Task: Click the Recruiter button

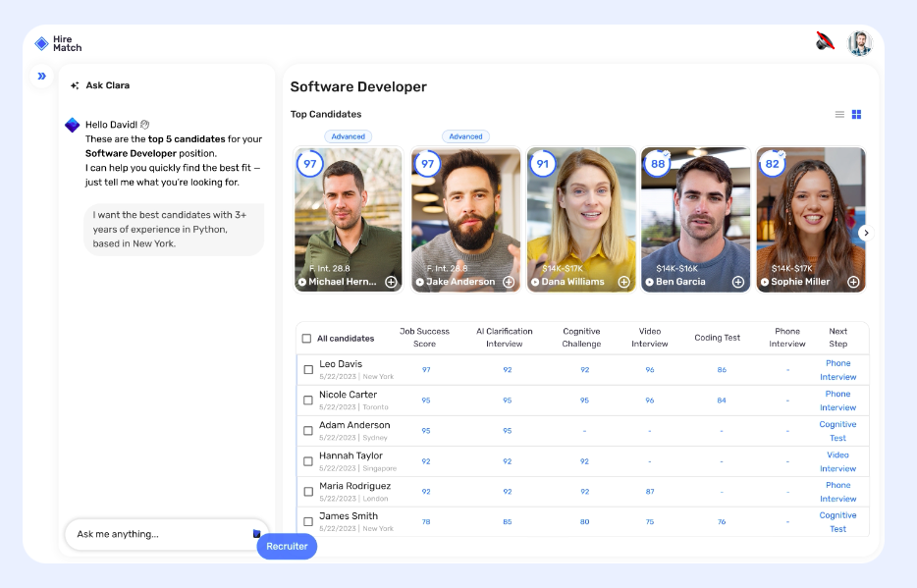Action: click(287, 546)
